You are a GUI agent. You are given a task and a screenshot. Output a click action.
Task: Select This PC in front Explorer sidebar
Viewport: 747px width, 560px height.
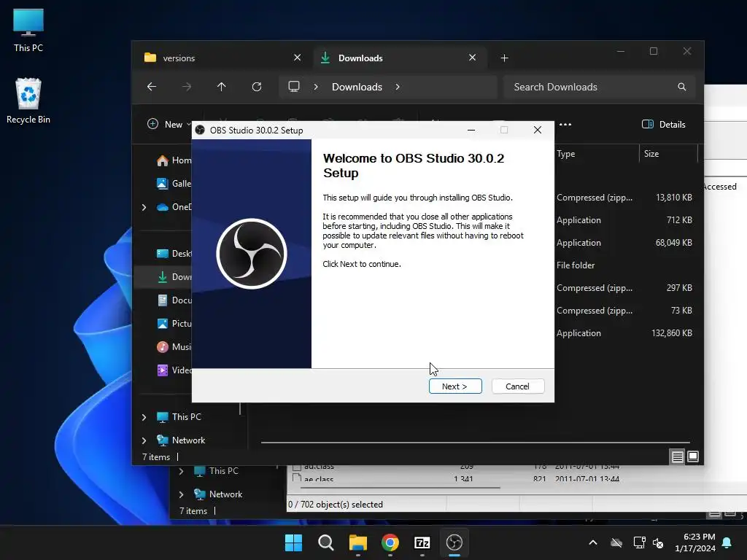[179, 417]
